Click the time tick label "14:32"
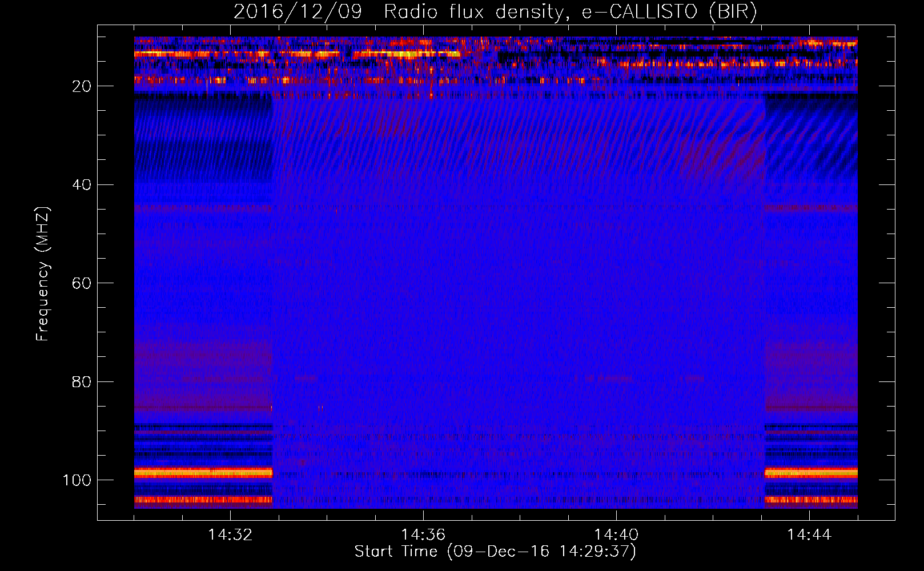The image size is (924, 571). point(230,535)
